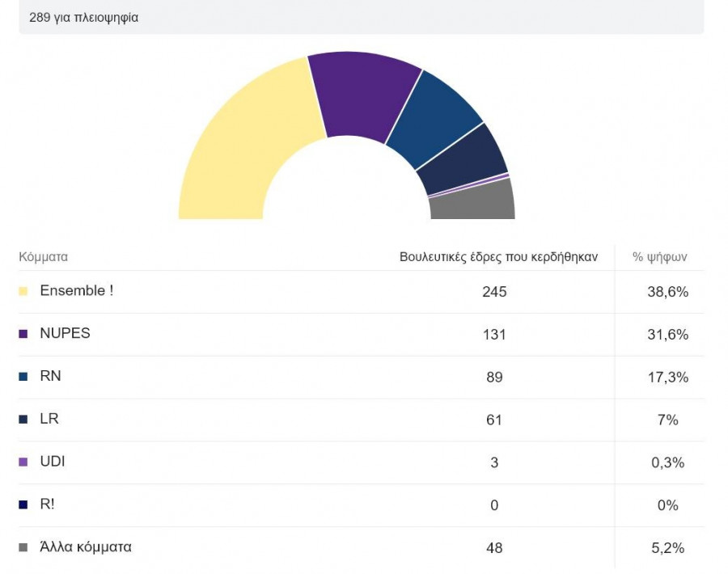Click the R! party name
The height and width of the screenshot is (574, 728).
(x=47, y=504)
